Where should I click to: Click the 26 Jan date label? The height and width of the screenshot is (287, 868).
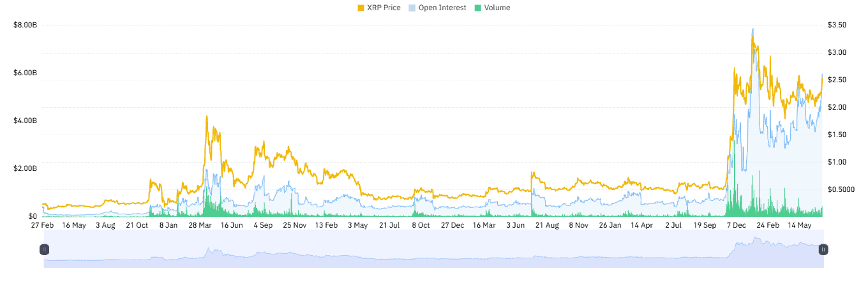pyautogui.click(x=610, y=225)
